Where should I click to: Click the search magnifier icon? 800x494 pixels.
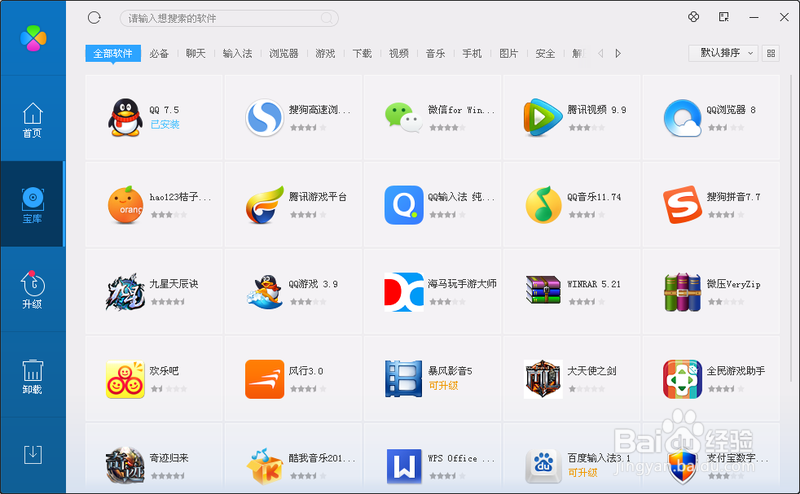click(327, 18)
